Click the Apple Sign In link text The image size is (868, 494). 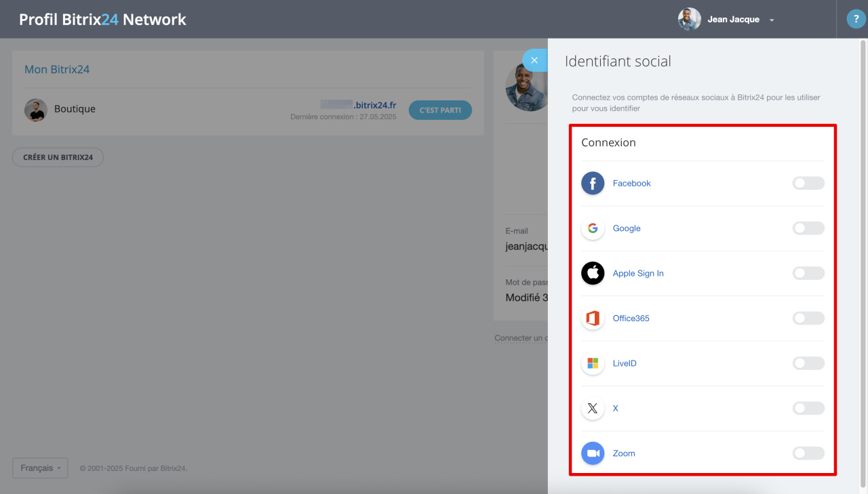[x=638, y=273]
